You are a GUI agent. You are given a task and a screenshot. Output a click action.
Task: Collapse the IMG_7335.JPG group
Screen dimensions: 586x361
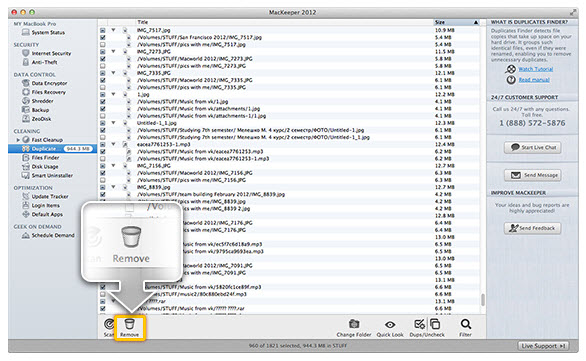[x=113, y=73]
